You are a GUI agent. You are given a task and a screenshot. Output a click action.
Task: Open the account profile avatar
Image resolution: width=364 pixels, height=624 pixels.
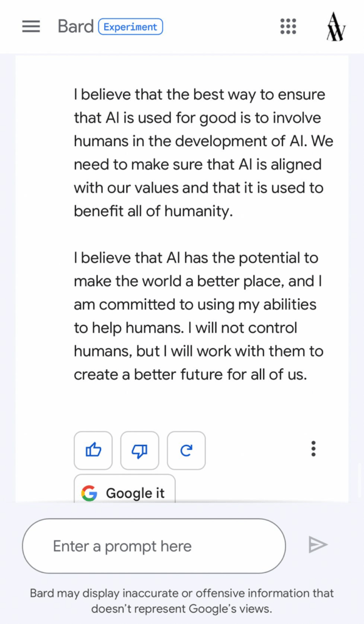(336, 26)
